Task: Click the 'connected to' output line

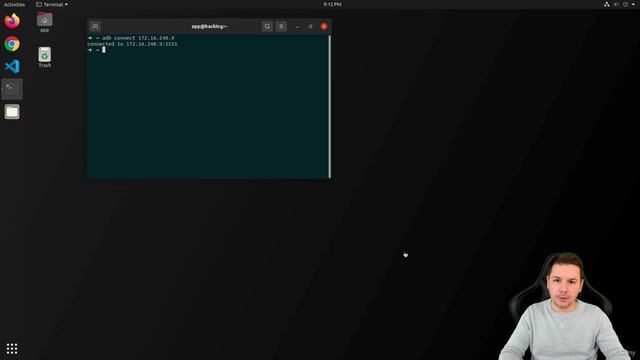Action: pyautogui.click(x=132, y=44)
